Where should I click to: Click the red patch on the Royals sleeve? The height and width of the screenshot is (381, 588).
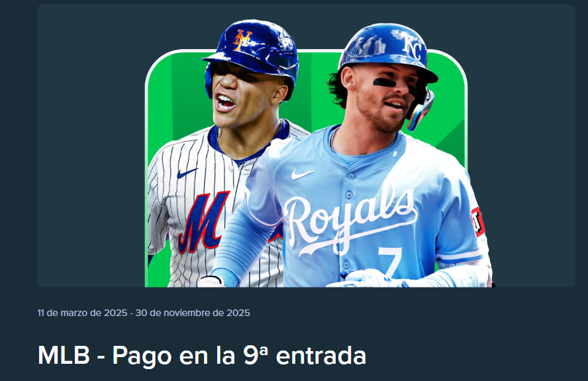(478, 222)
